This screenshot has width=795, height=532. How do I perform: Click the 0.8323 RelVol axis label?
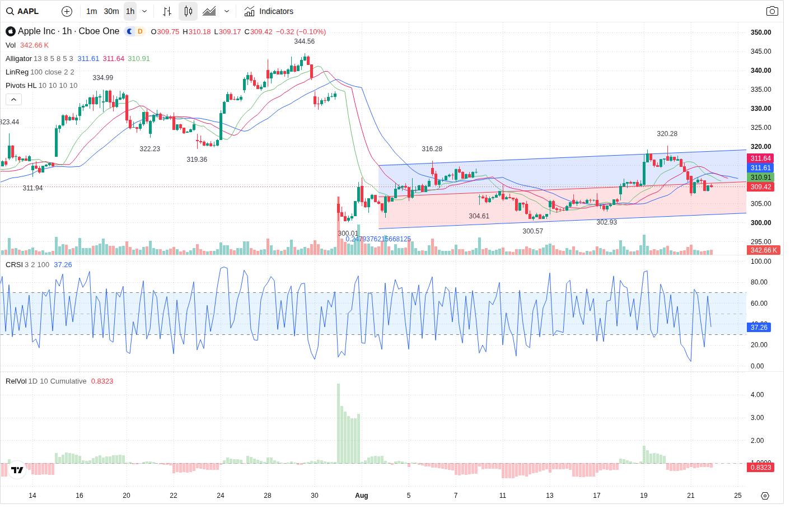(761, 468)
